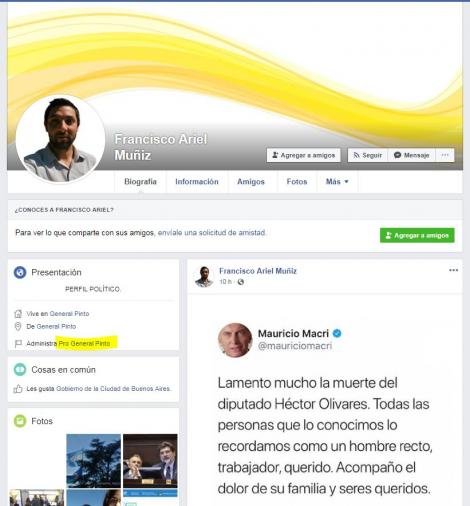Click the house icon next to Vive en

18,314
